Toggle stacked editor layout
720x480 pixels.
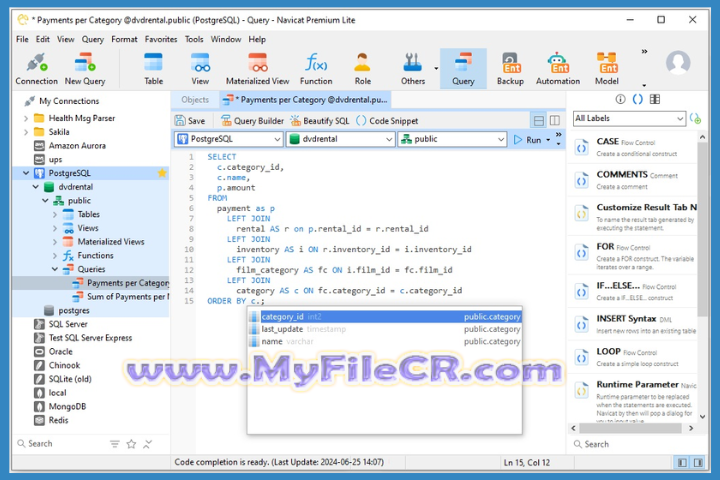pos(539,121)
